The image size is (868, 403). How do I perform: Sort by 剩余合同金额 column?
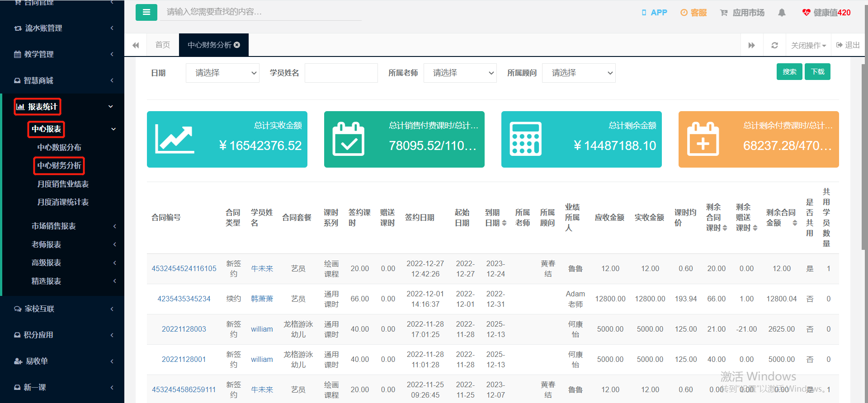pyautogui.click(x=795, y=223)
